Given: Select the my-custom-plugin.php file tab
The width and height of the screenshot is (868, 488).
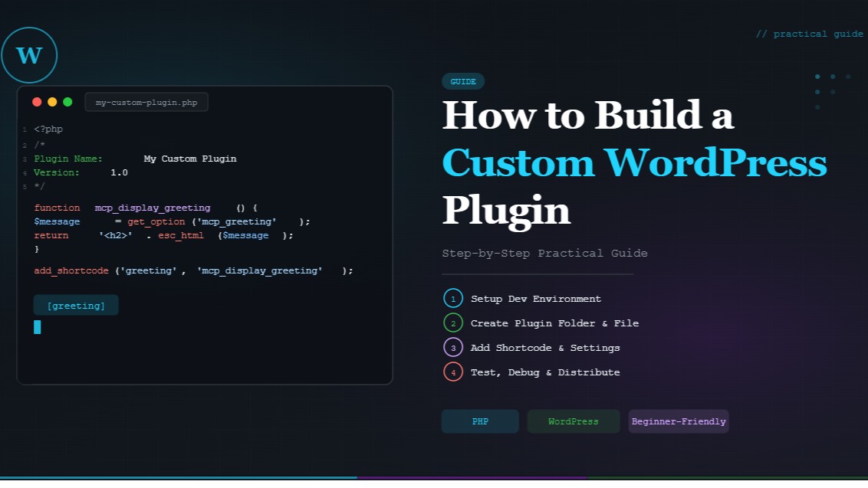Looking at the screenshot, I should coord(146,103).
